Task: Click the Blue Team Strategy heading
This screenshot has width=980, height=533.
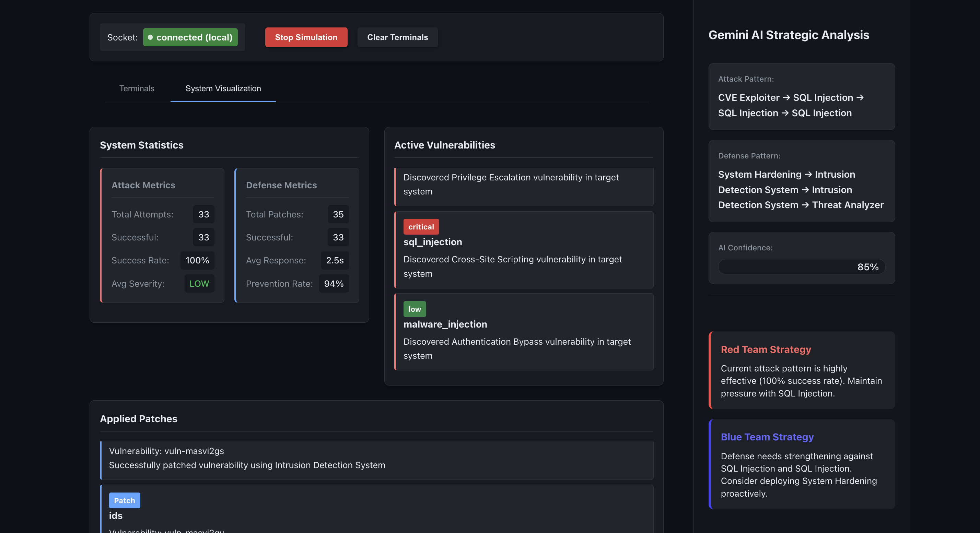Action: tap(767, 437)
